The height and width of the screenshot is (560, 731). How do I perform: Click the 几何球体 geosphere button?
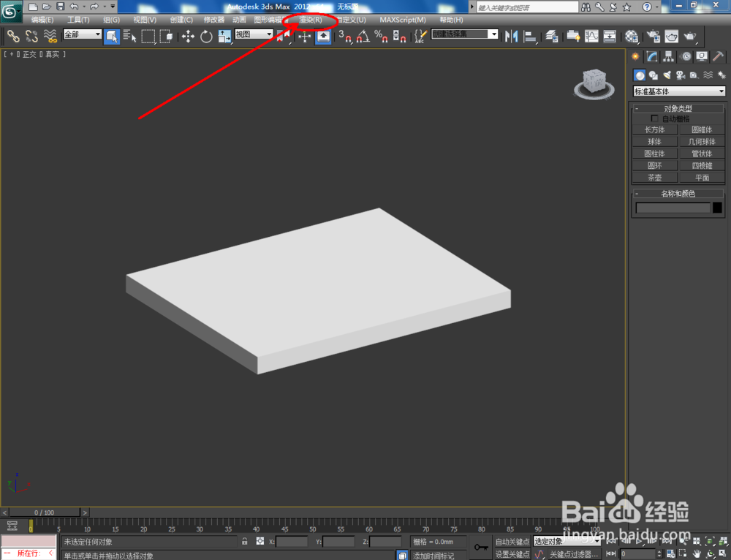click(x=702, y=142)
